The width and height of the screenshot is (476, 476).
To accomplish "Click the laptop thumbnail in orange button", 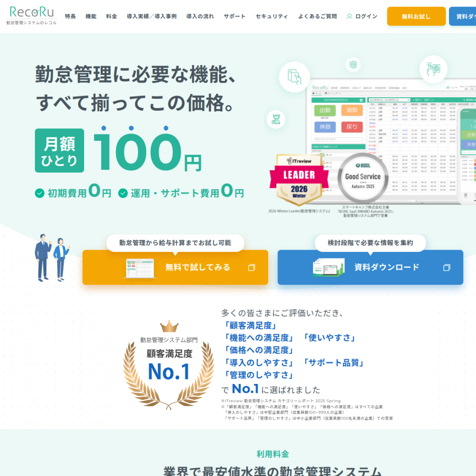I will click(140, 268).
